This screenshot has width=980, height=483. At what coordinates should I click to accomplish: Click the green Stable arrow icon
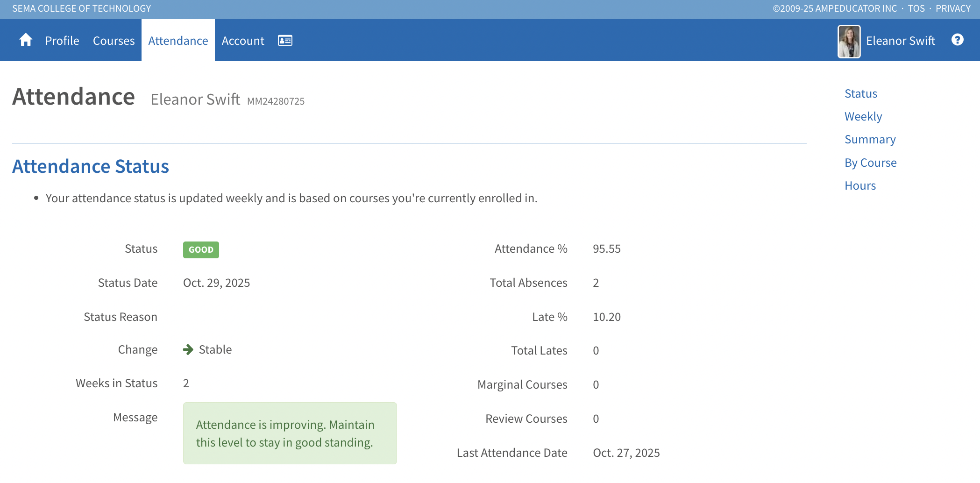(188, 350)
